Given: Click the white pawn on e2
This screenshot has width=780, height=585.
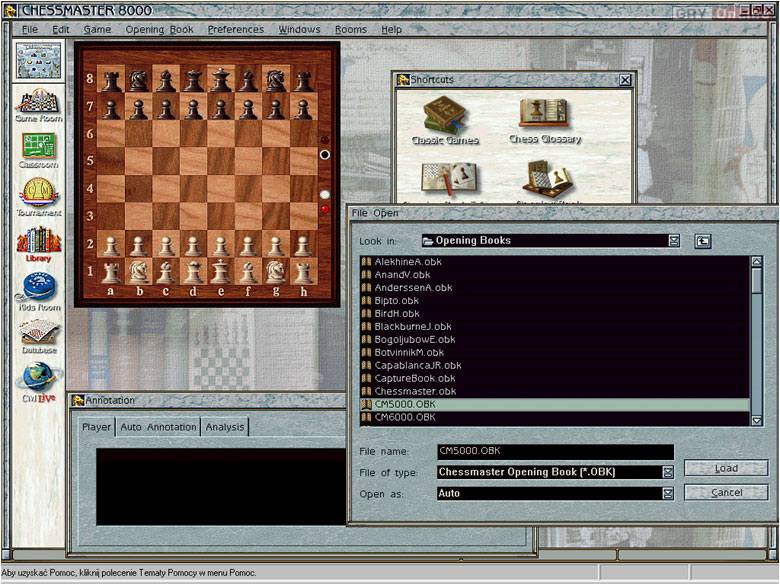Looking at the screenshot, I should (220, 245).
